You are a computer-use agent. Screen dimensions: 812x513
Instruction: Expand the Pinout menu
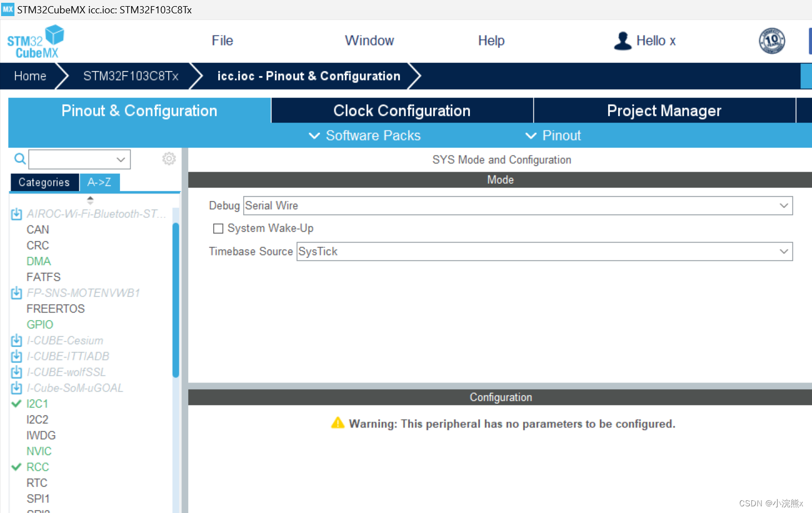click(553, 135)
